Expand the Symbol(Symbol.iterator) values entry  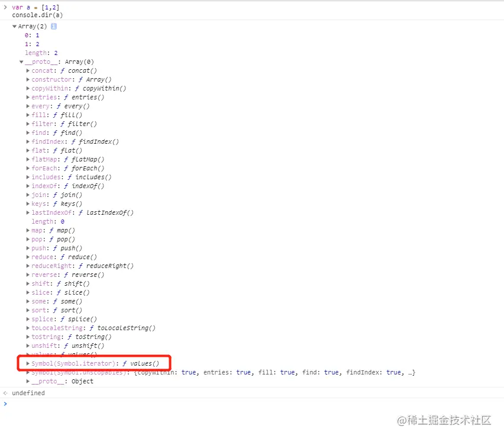(28, 363)
